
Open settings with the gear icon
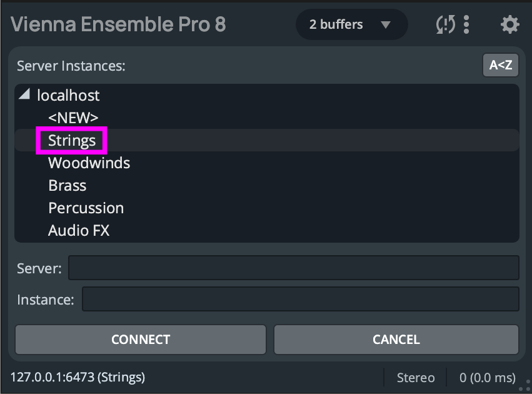(509, 25)
